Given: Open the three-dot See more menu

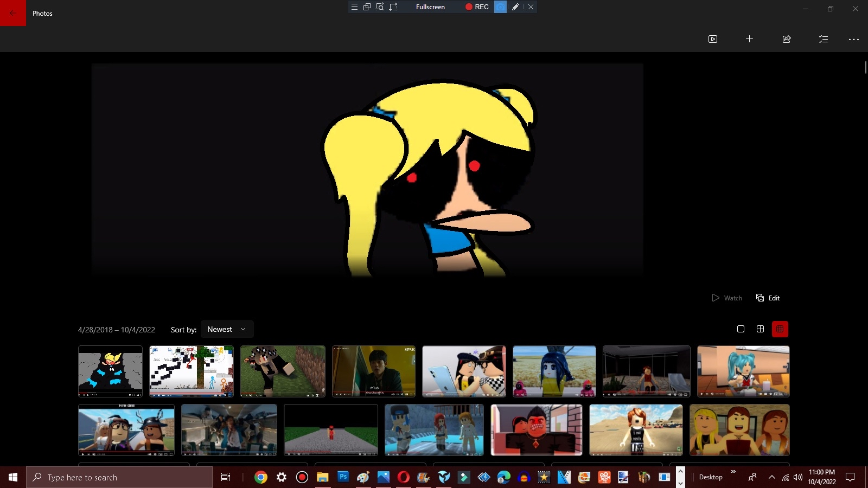Looking at the screenshot, I should pyautogui.click(x=853, y=39).
